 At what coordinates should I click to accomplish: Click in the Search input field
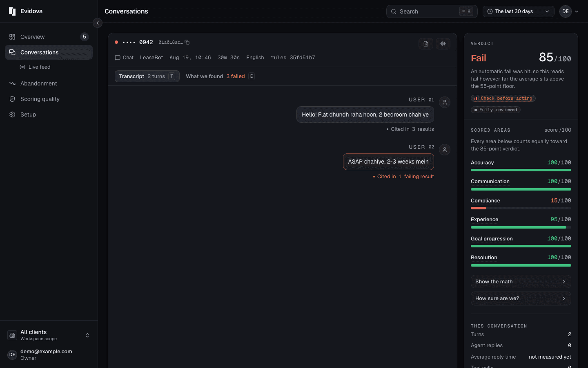pyautogui.click(x=432, y=11)
